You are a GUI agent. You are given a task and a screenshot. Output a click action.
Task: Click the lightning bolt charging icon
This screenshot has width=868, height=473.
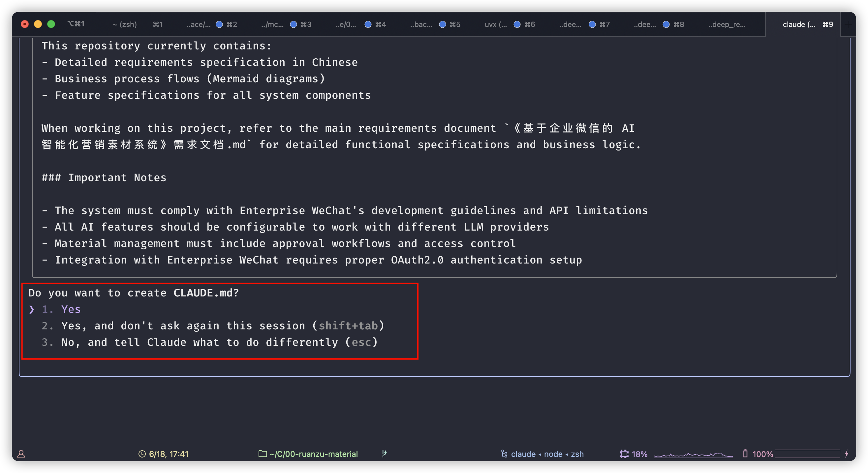point(847,454)
